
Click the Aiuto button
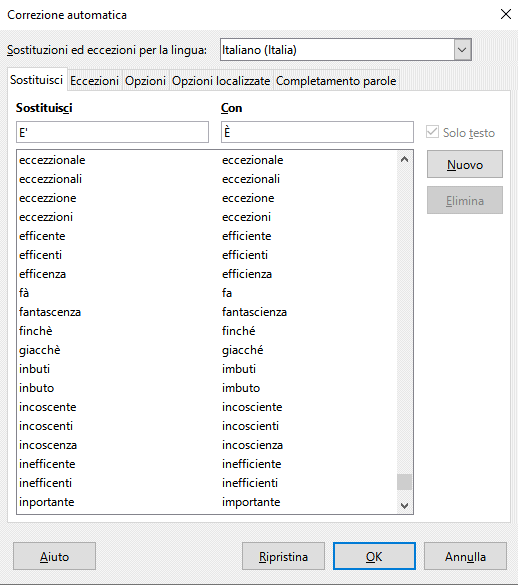(x=54, y=556)
